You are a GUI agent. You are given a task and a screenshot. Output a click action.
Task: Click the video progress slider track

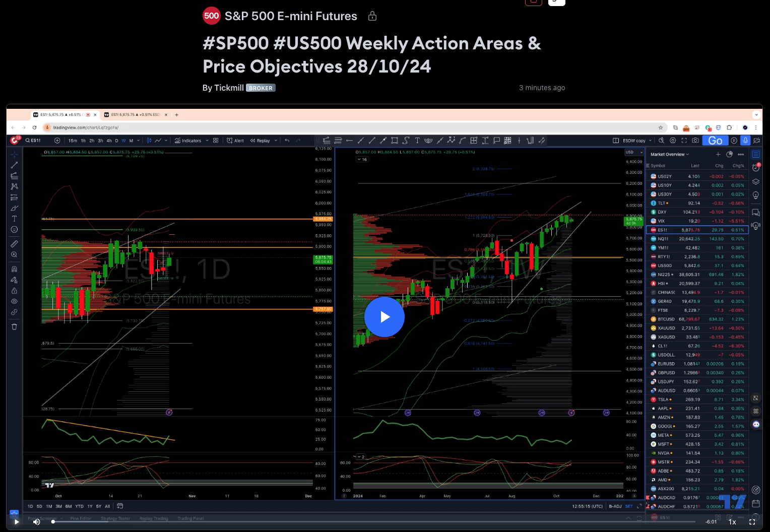(374, 521)
